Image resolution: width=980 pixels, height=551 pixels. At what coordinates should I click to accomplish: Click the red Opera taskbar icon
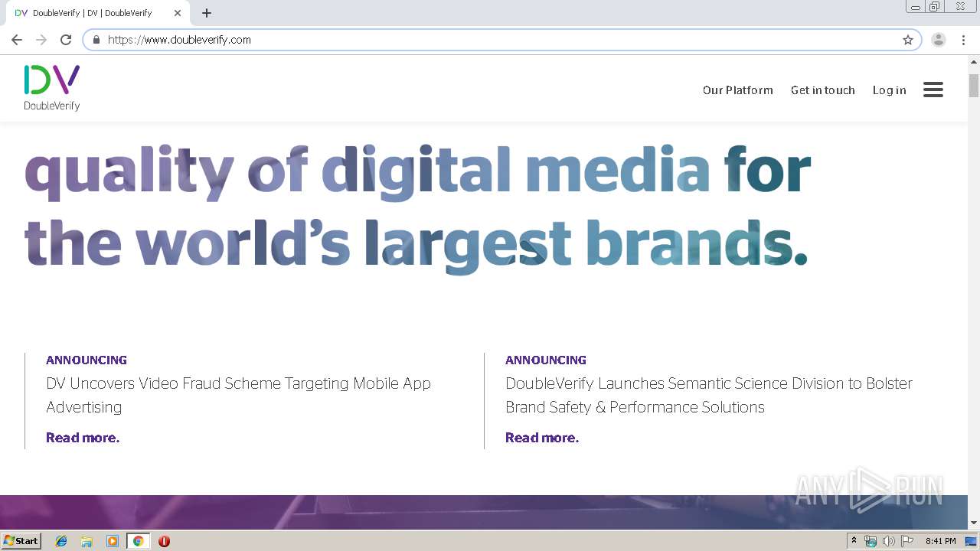[164, 541]
